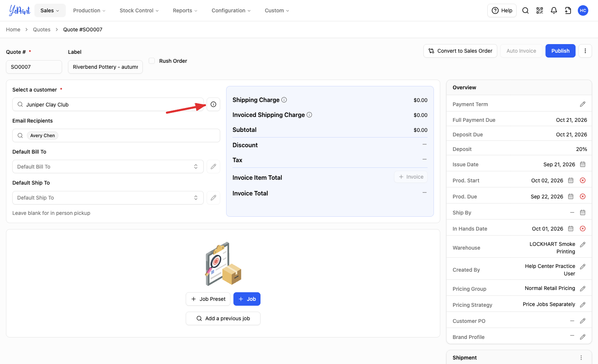
Task: Click the HC user avatar
Action: [x=583, y=10]
